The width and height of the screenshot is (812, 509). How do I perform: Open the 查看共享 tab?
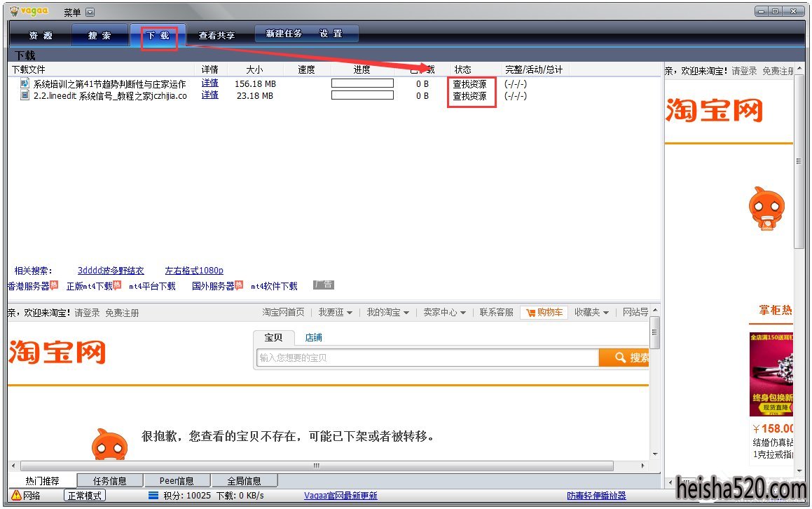point(216,36)
